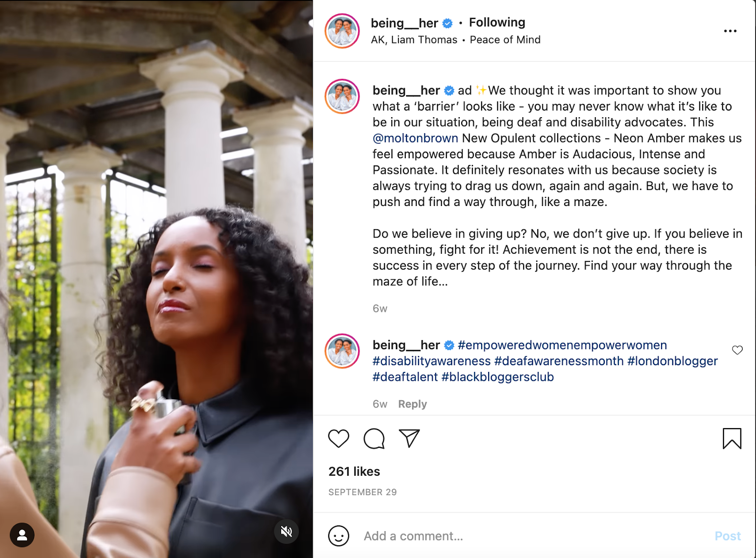
Task: Open the three-dots more options menu
Action: [x=730, y=31]
